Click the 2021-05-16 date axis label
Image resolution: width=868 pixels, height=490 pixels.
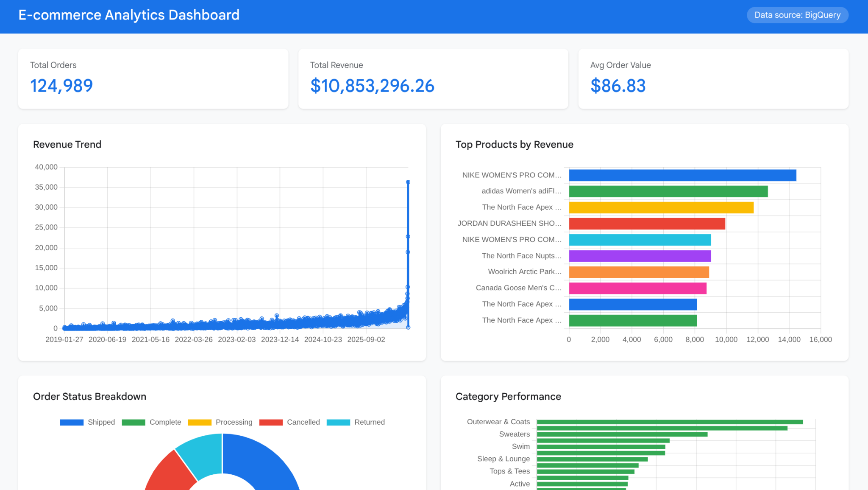pyautogui.click(x=150, y=339)
